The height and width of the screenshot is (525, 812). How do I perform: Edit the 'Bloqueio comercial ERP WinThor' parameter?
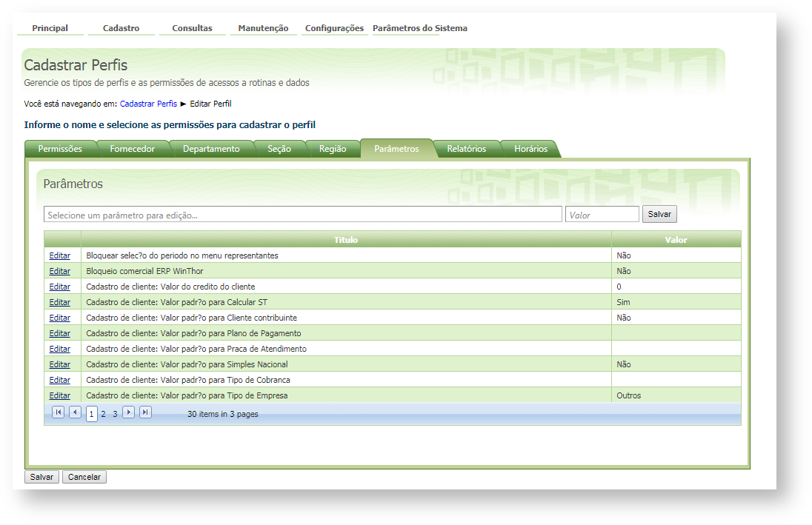click(x=59, y=271)
